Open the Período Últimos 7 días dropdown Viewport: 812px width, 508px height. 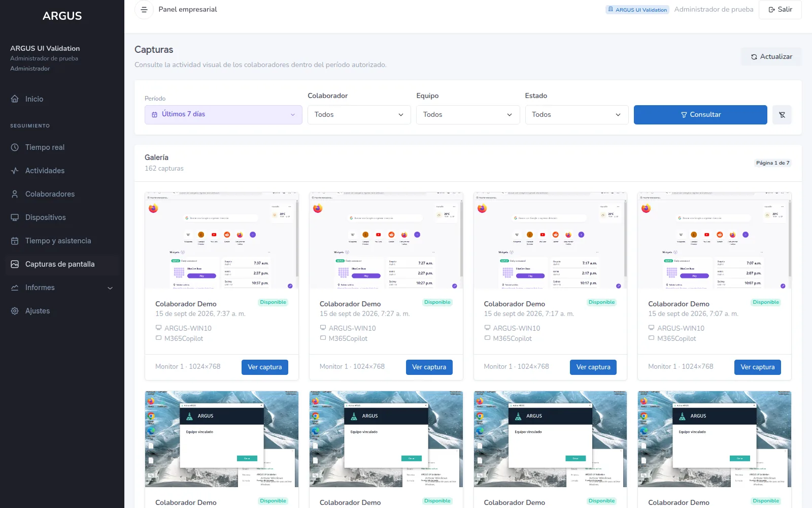point(223,115)
